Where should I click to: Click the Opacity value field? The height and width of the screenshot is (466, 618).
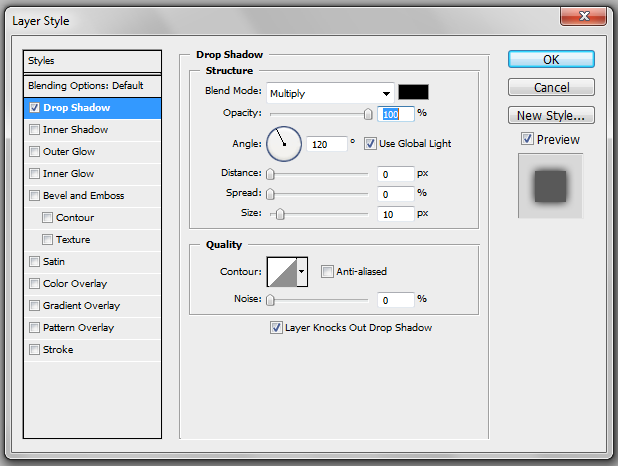pyautogui.click(x=396, y=114)
